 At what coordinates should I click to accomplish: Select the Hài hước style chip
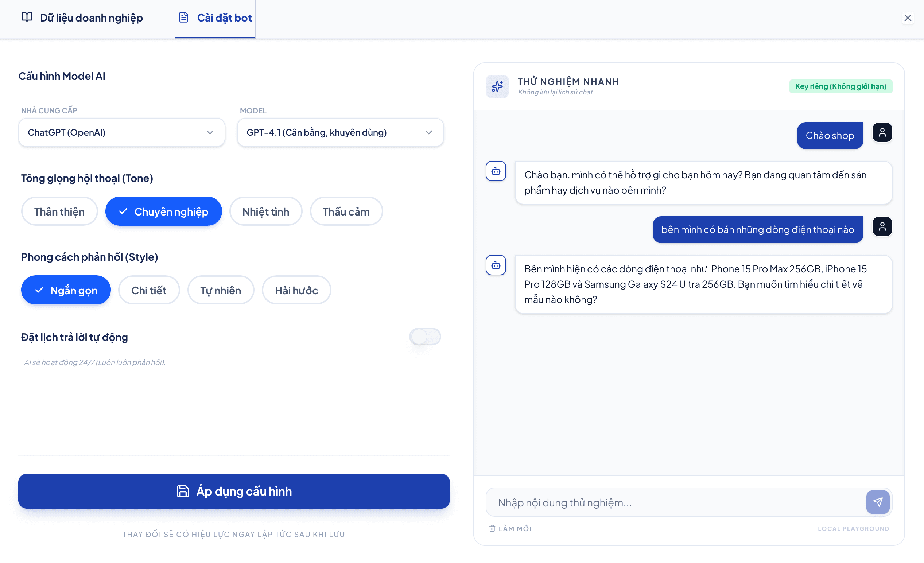[x=296, y=290]
